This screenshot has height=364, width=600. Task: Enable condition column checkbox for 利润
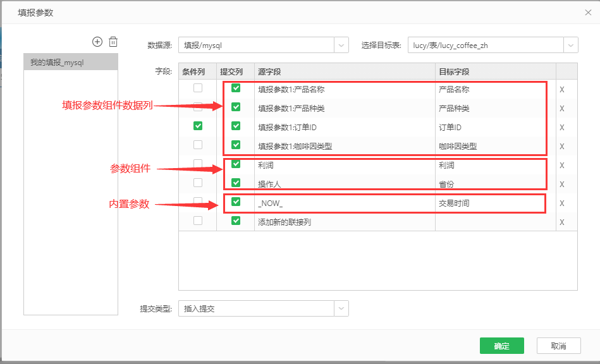(198, 164)
